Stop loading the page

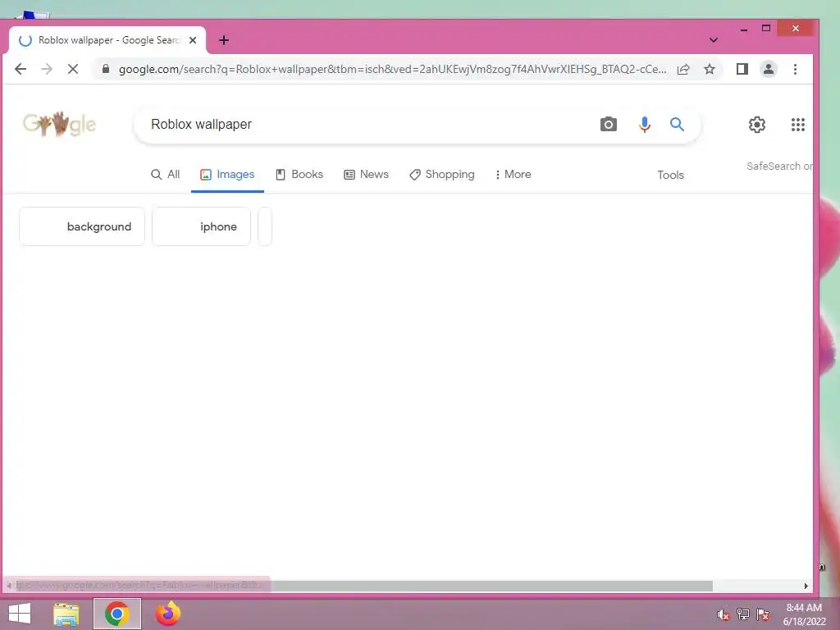pos(73,69)
